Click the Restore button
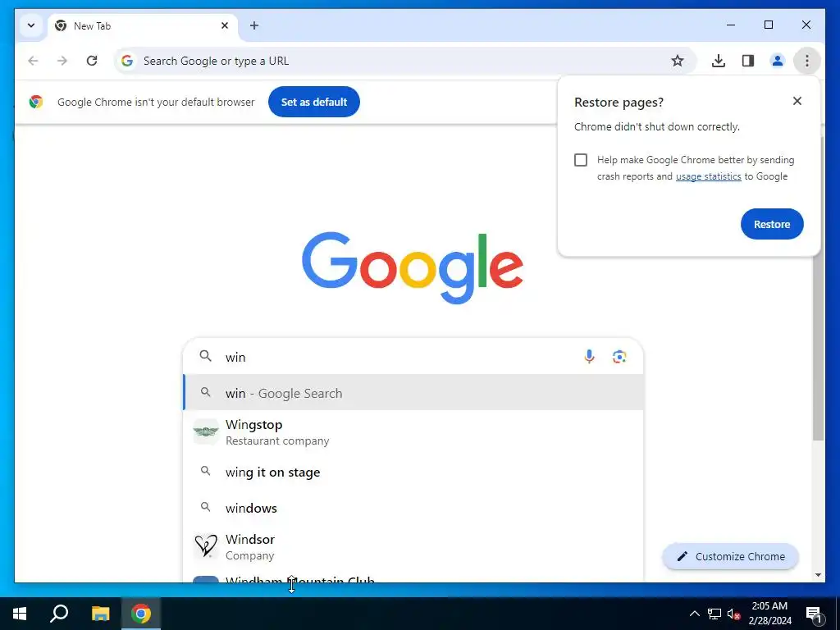 pyautogui.click(x=772, y=224)
